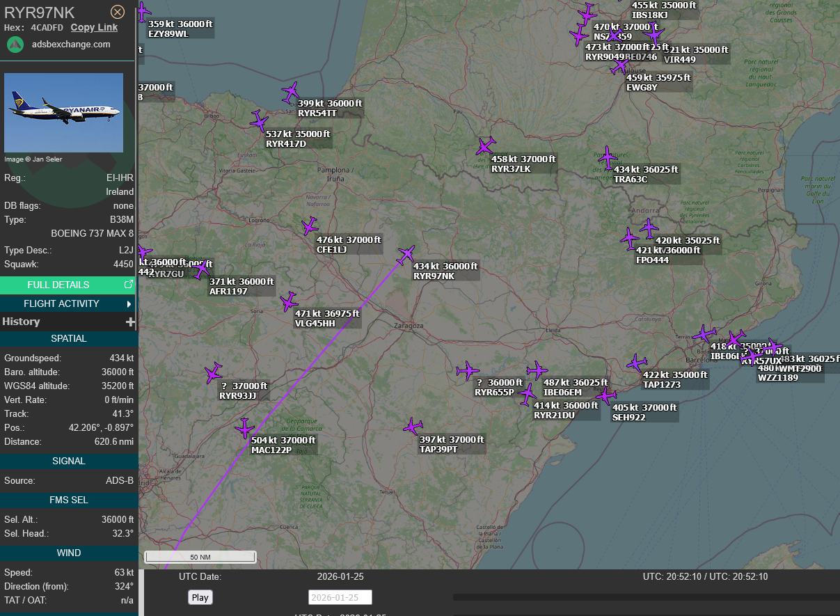Image resolution: width=840 pixels, height=616 pixels.
Task: Select the CFE1LJ aircraft on the map
Action: pos(310,226)
